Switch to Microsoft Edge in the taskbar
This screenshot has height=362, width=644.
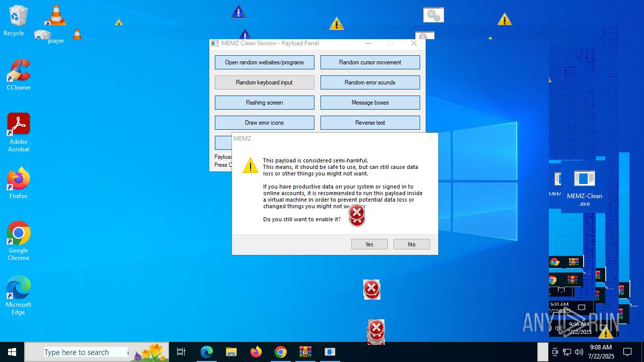click(207, 352)
